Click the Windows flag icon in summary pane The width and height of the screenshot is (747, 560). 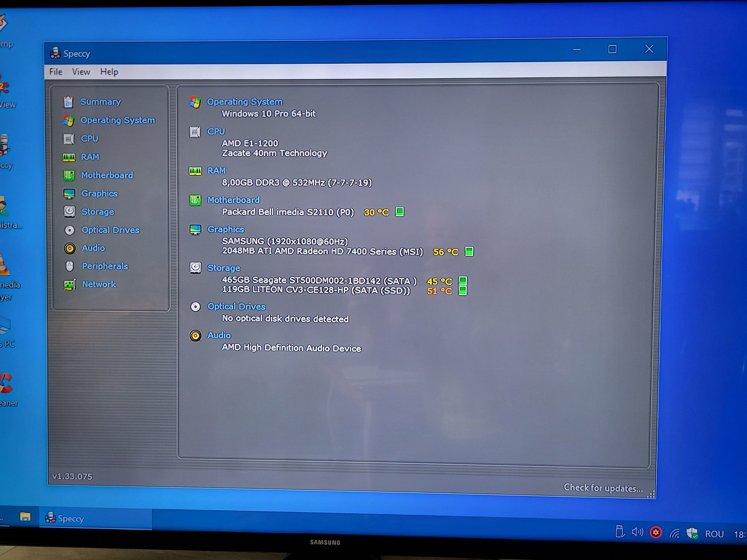[195, 102]
